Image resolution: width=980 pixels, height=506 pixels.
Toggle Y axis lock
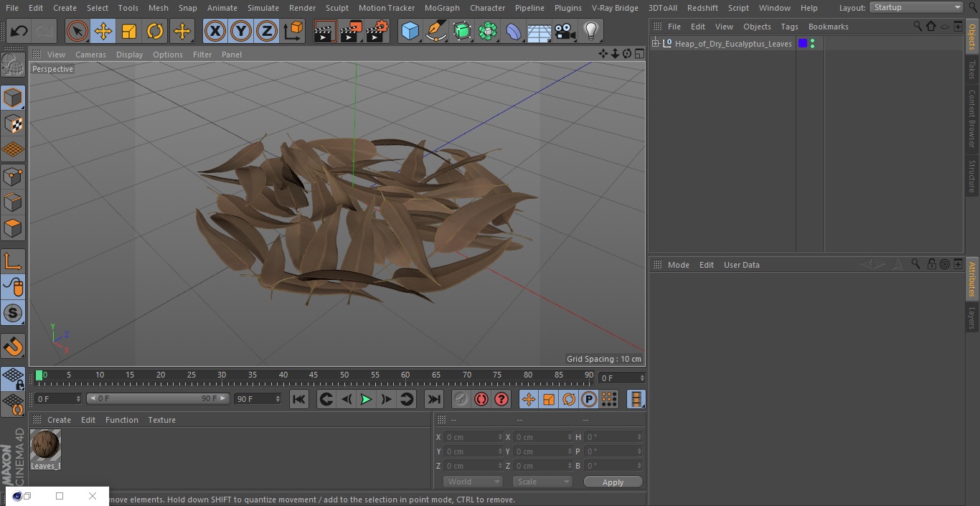(x=240, y=32)
